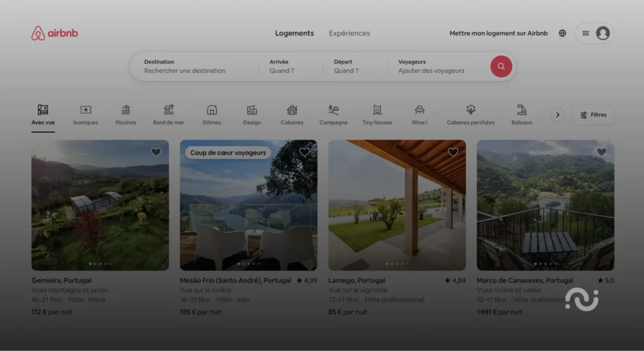This screenshot has width=644, height=351.
Task: Click the red search button
Action: (501, 66)
